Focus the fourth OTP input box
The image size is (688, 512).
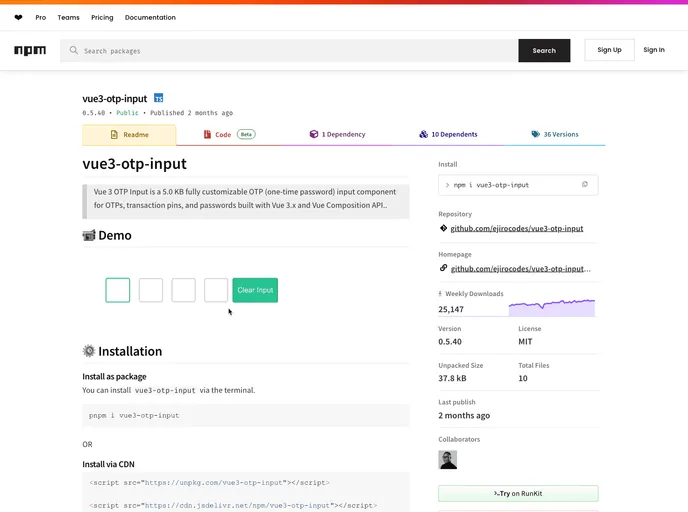[x=216, y=290]
